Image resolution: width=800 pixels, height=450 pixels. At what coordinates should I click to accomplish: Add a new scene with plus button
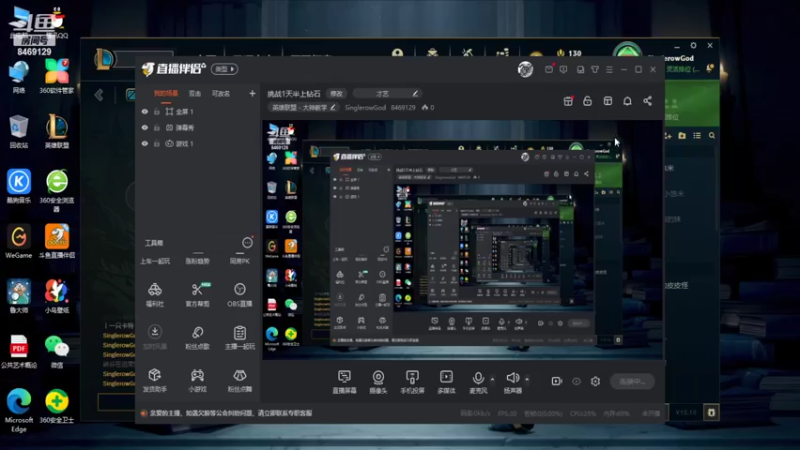pyautogui.click(x=252, y=93)
